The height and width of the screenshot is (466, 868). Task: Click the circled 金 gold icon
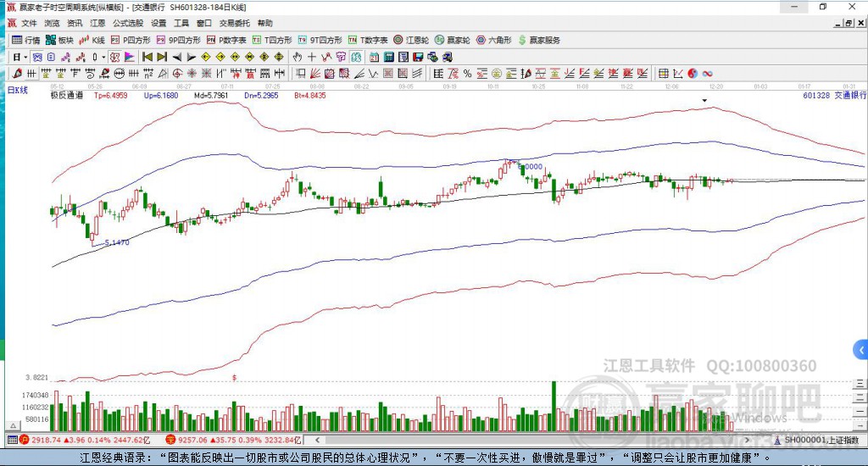[497, 73]
